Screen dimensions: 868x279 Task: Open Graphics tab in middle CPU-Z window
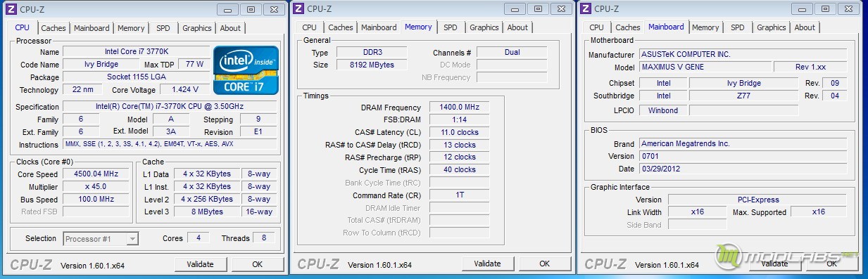click(x=484, y=27)
